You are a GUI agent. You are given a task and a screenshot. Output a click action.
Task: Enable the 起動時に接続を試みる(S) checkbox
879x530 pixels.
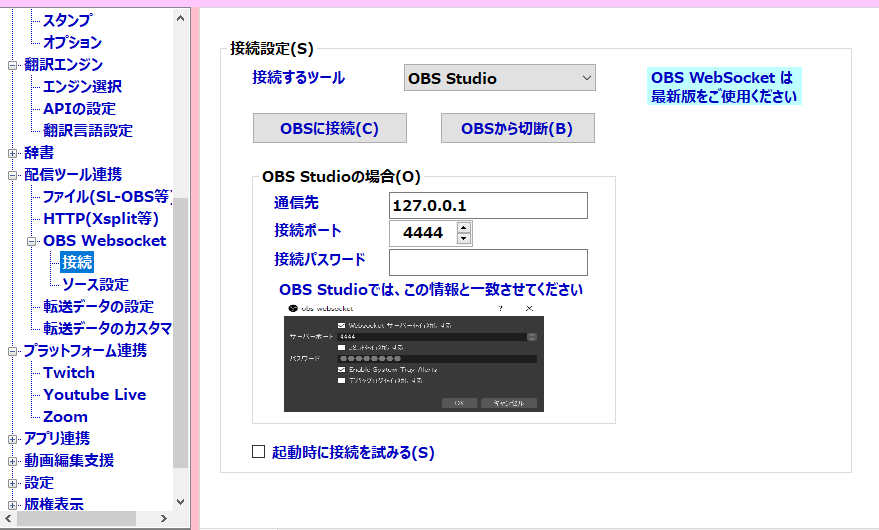258,452
